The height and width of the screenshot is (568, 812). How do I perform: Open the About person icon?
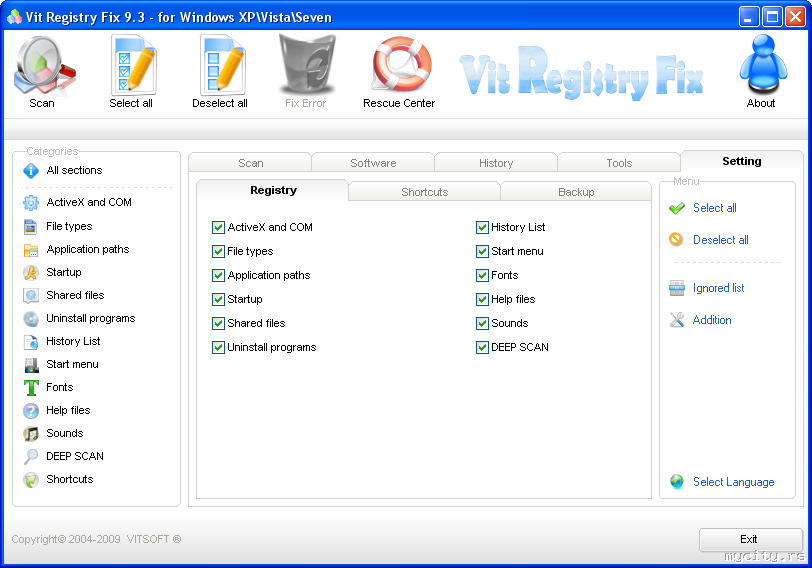pyautogui.click(x=763, y=64)
